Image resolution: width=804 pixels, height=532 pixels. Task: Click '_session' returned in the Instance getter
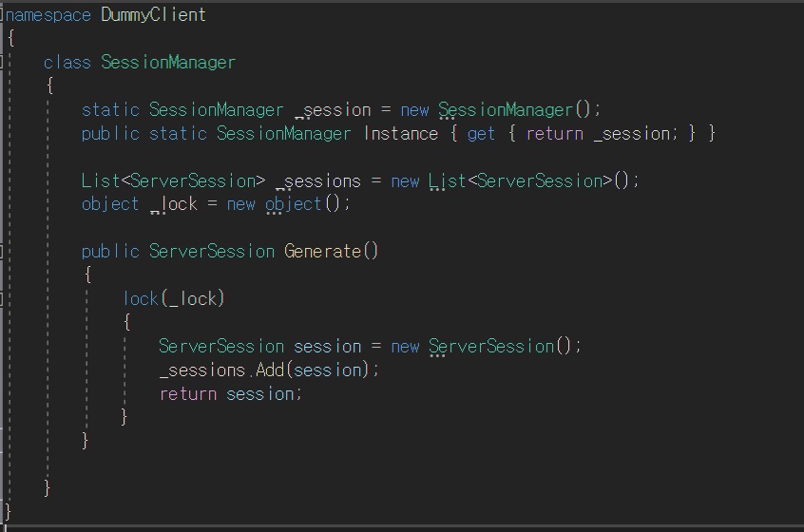pyautogui.click(x=632, y=134)
